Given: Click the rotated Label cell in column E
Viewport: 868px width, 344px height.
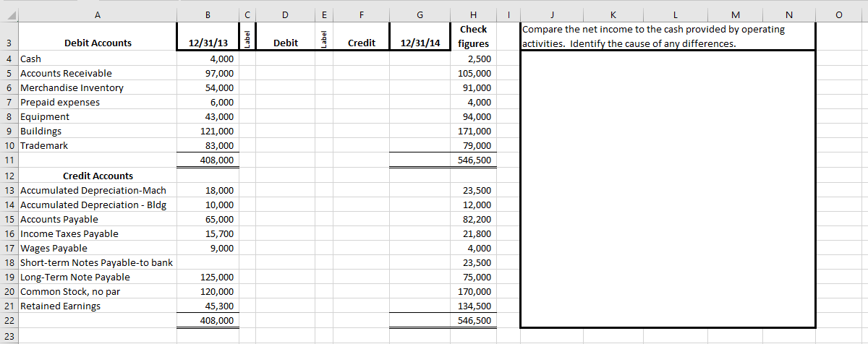Looking at the screenshot, I should click(323, 36).
